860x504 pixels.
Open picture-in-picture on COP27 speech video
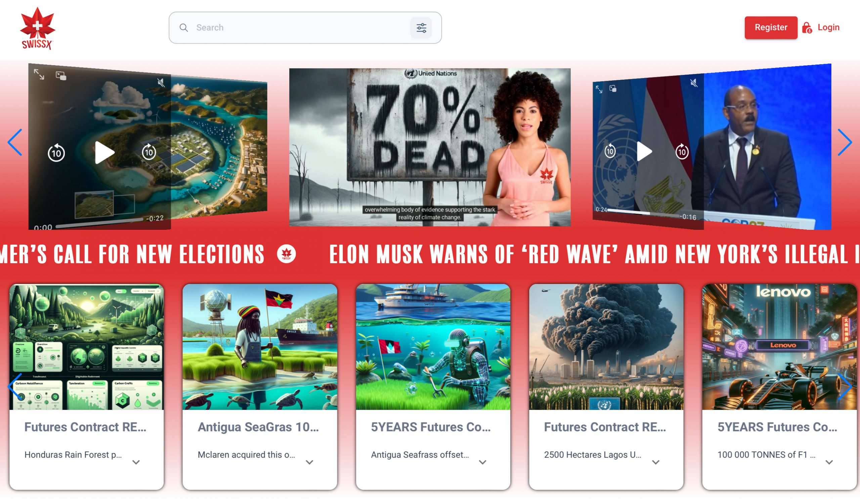613,89
